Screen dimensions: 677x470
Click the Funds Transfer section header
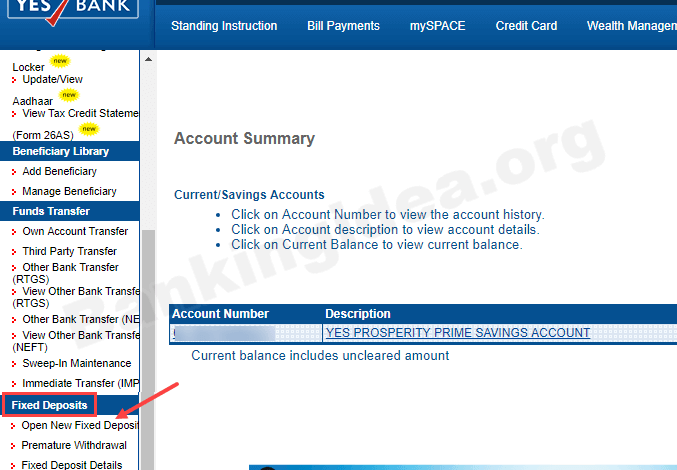(x=70, y=211)
